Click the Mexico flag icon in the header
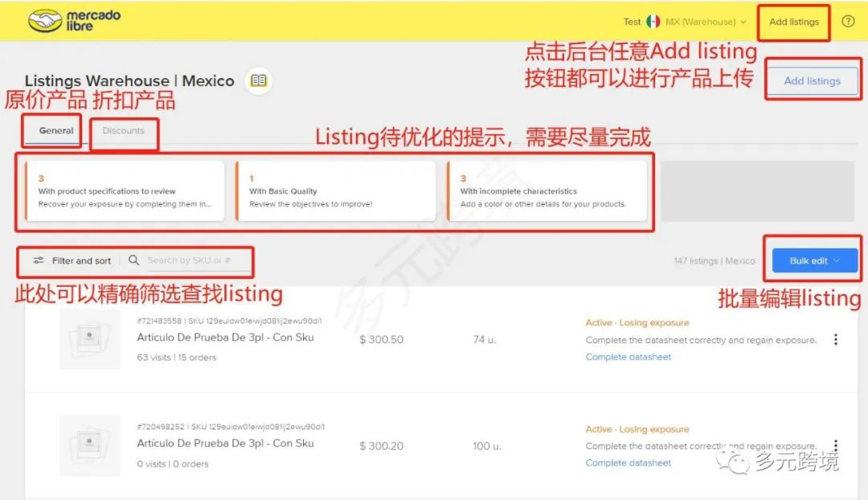868x500 pixels. pyautogui.click(x=654, y=22)
